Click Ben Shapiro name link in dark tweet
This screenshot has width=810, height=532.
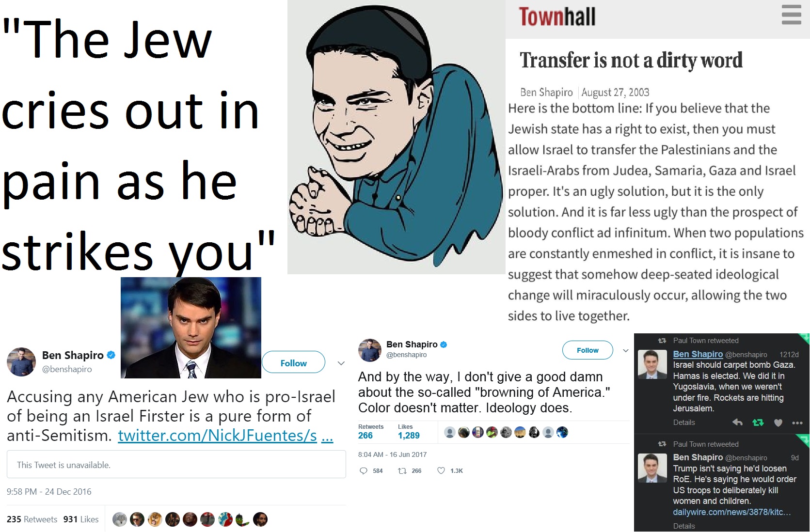pyautogui.click(x=698, y=354)
